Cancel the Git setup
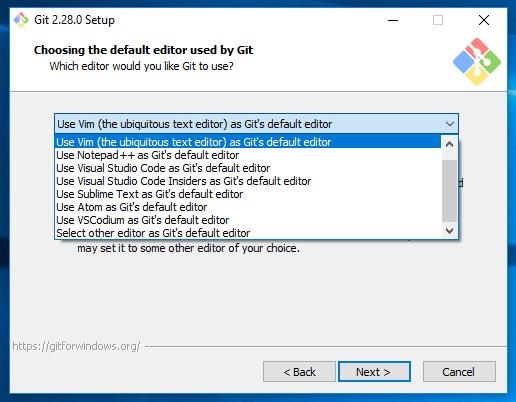Screen dimensions: 516x402 (x=459, y=372)
